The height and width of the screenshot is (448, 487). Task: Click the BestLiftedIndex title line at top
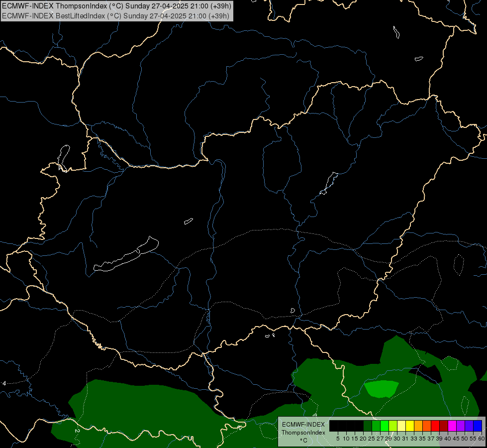115,16
